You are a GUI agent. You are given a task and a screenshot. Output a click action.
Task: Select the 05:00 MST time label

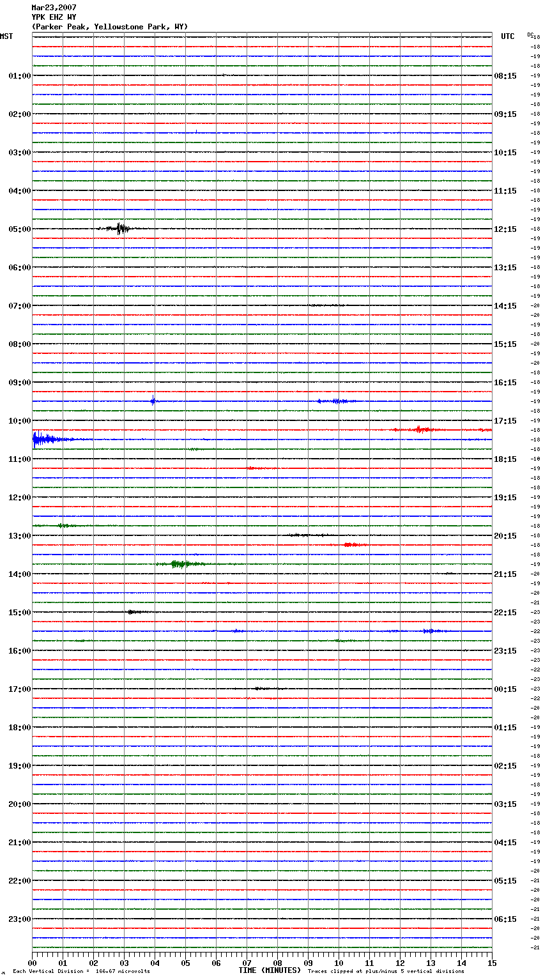coord(20,229)
